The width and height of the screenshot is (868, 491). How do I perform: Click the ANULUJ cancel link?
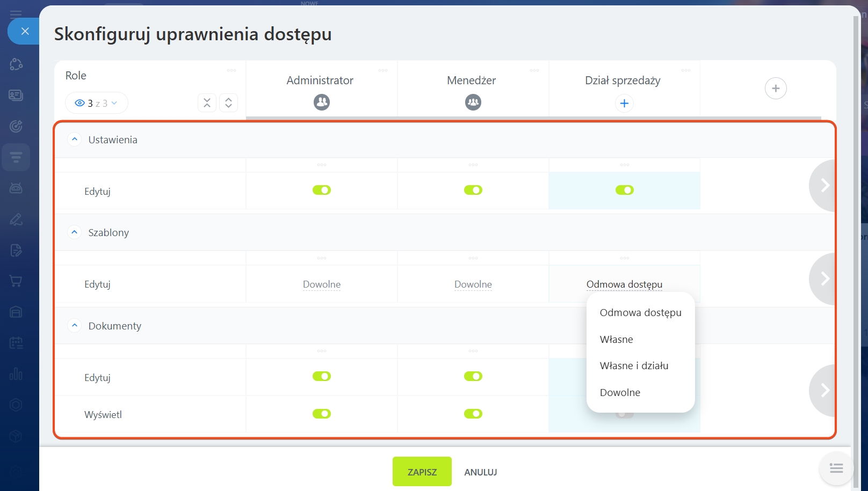point(480,472)
